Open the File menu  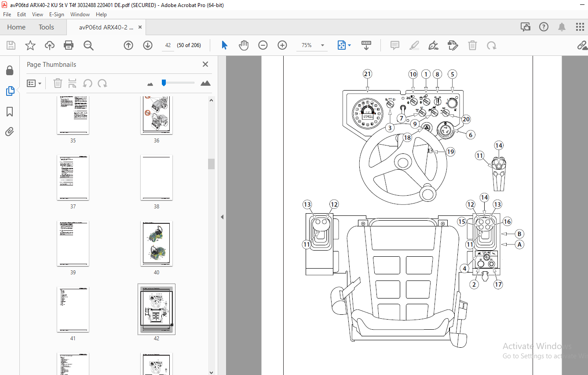tap(7, 14)
